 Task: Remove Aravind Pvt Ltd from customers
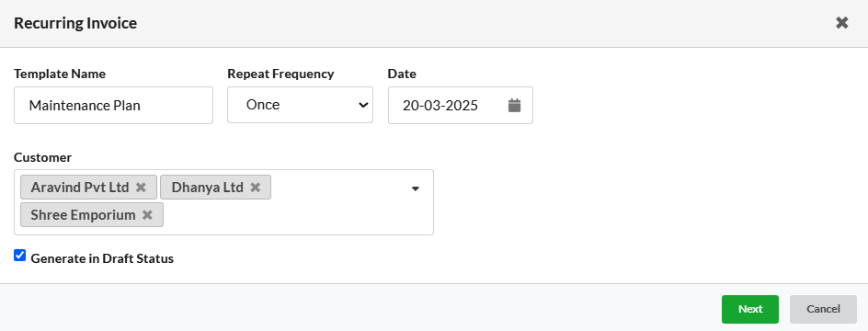(x=142, y=187)
